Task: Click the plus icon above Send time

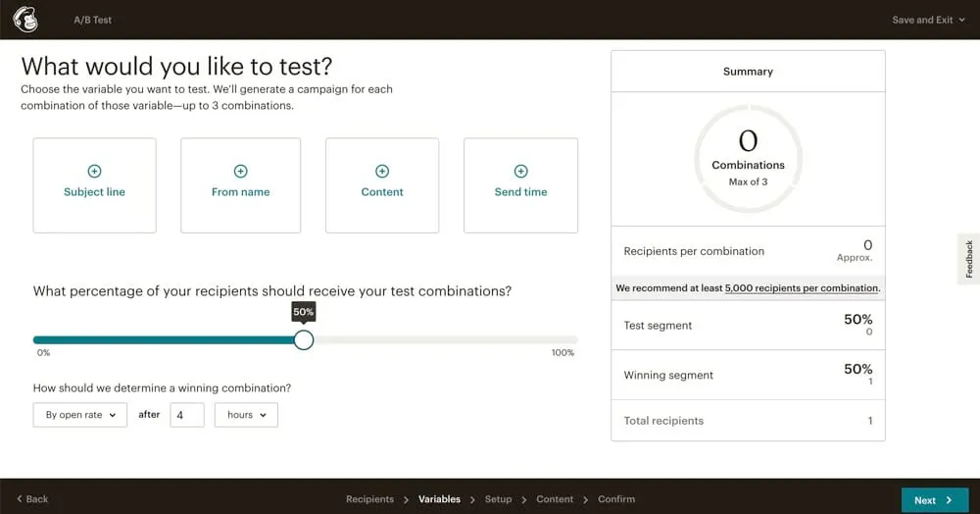Action: pyautogui.click(x=520, y=172)
